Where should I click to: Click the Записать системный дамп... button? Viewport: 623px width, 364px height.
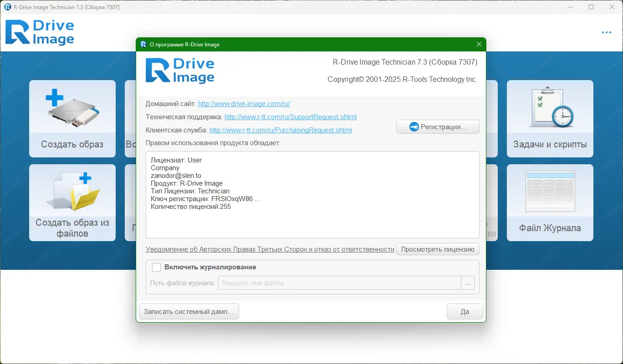[x=189, y=312]
